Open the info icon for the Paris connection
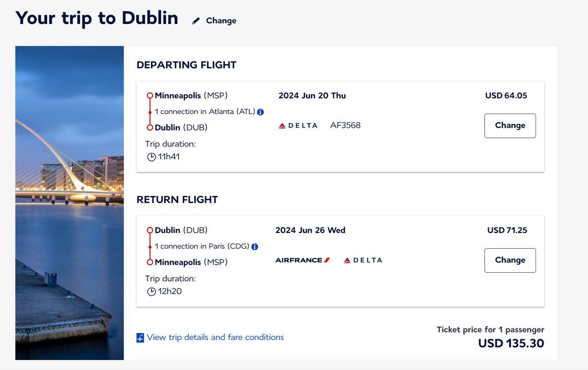Image resolution: width=588 pixels, height=370 pixels. point(254,247)
